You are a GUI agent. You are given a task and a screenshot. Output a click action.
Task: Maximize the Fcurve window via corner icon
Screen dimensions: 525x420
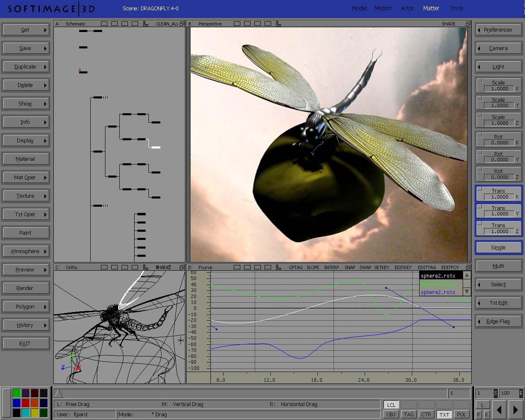(x=468, y=267)
